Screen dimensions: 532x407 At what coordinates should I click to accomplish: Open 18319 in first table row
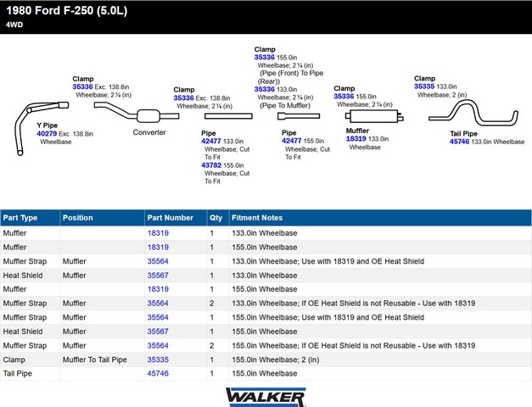point(158,233)
